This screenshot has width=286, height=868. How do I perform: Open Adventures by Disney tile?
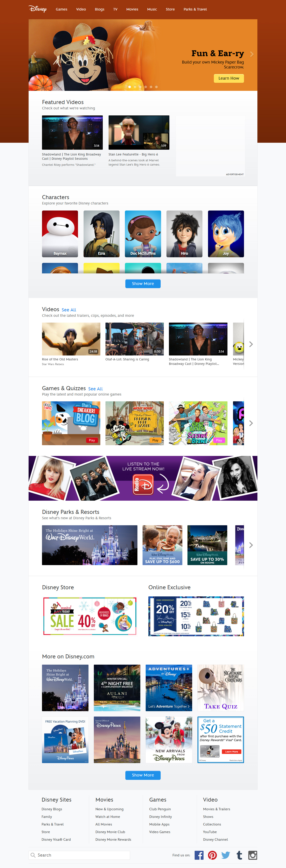(x=169, y=688)
